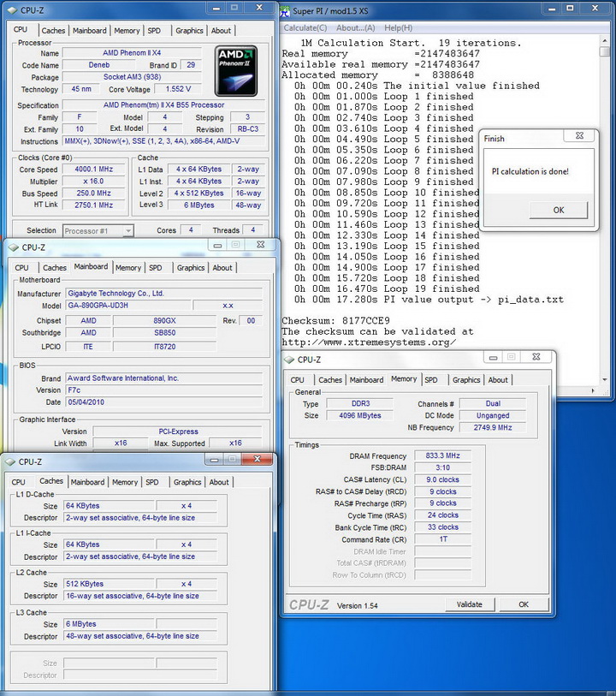Image resolution: width=616 pixels, height=696 pixels.
Task: Click the Specification AMD Phenom II X4 B55 field
Action: (163, 105)
